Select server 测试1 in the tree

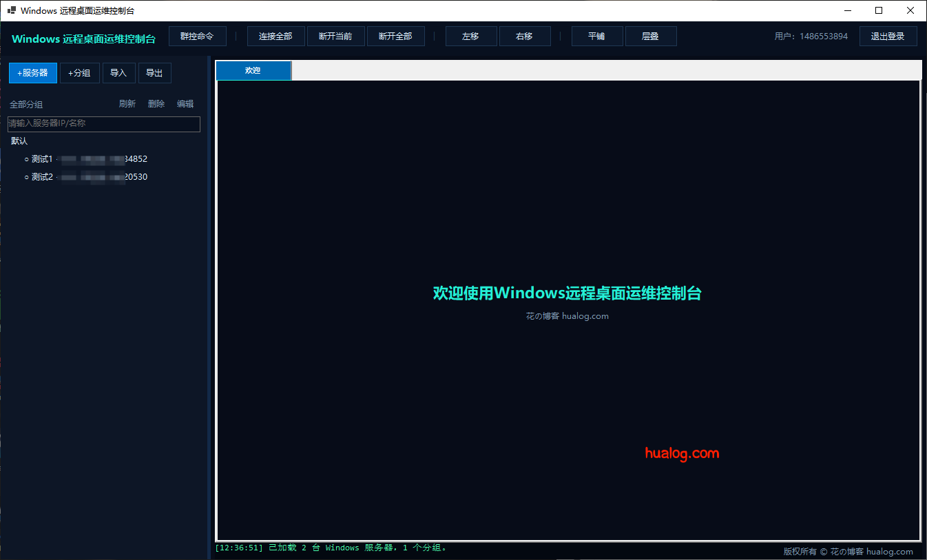pos(90,159)
